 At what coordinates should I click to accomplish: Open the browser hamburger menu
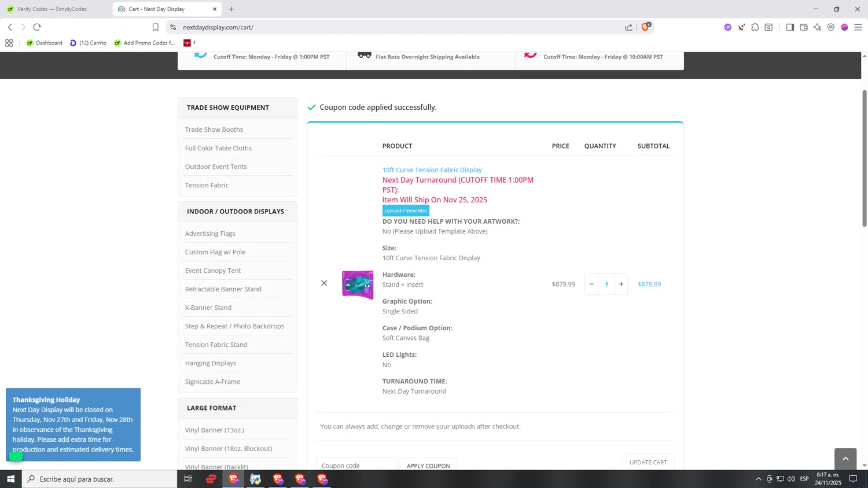[858, 27]
